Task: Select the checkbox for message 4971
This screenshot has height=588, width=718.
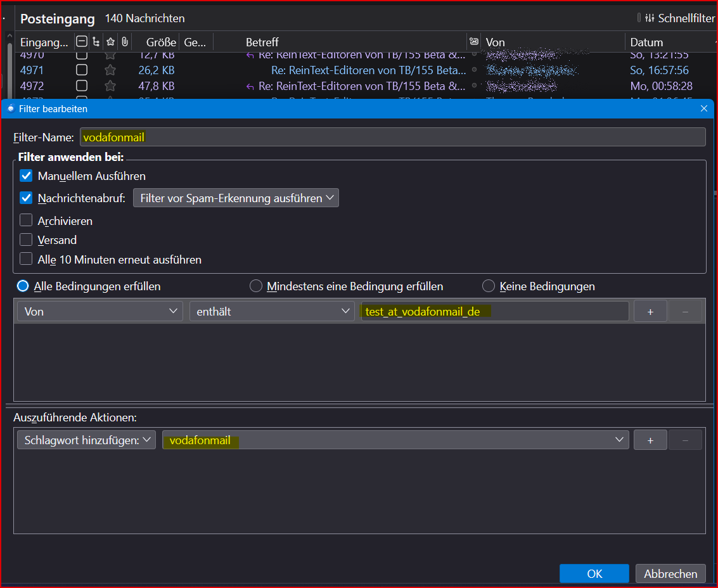Action: [82, 70]
